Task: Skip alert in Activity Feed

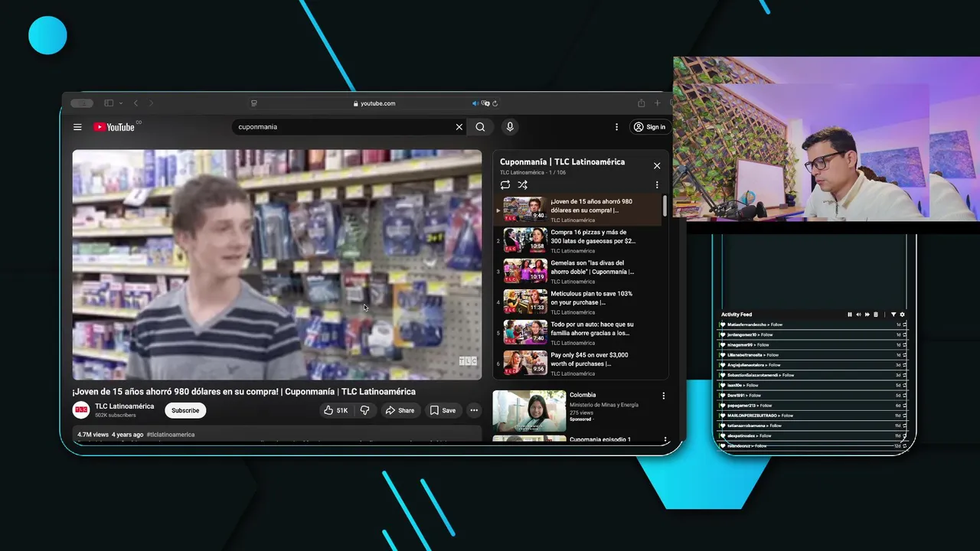Action: coord(867,315)
